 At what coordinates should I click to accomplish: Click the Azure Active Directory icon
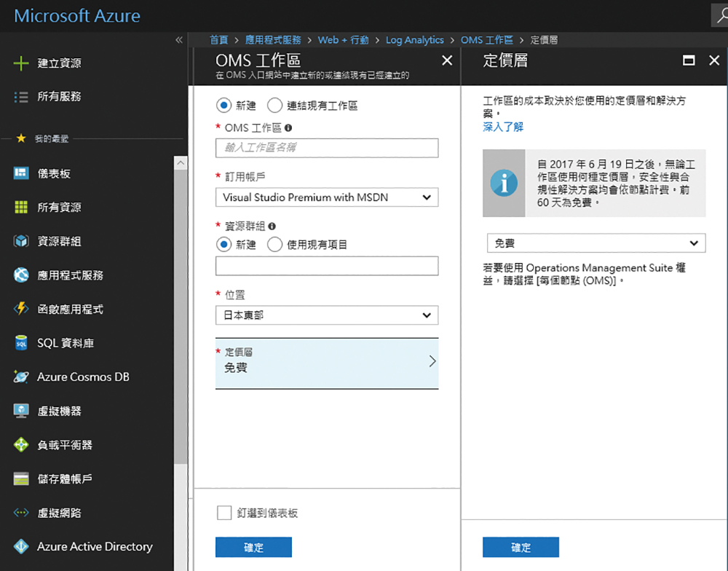[21, 546]
